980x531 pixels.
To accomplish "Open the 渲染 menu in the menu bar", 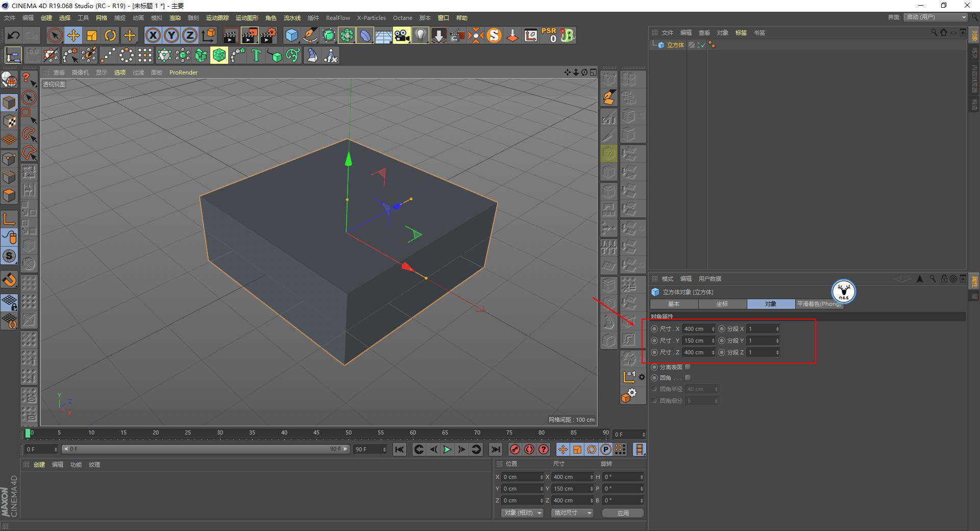I will coord(175,18).
